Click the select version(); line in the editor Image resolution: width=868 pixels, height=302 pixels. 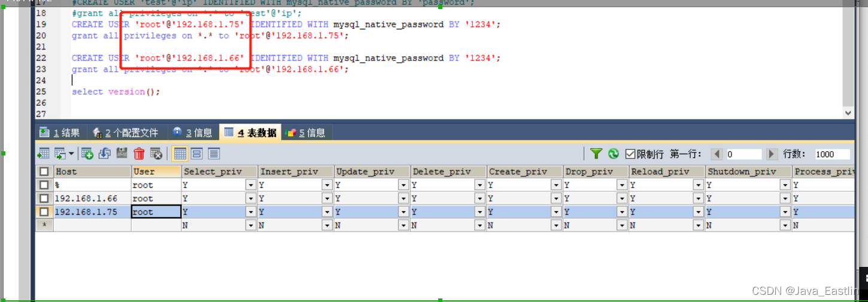pos(116,91)
